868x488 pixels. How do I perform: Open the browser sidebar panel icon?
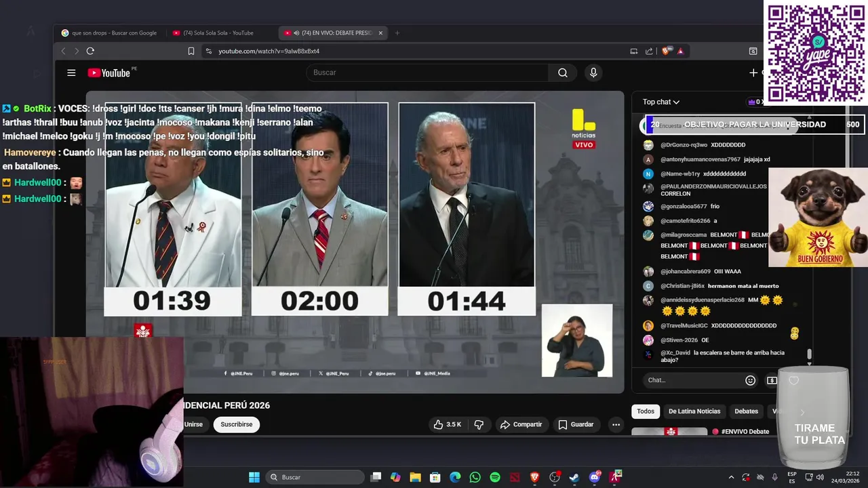753,51
